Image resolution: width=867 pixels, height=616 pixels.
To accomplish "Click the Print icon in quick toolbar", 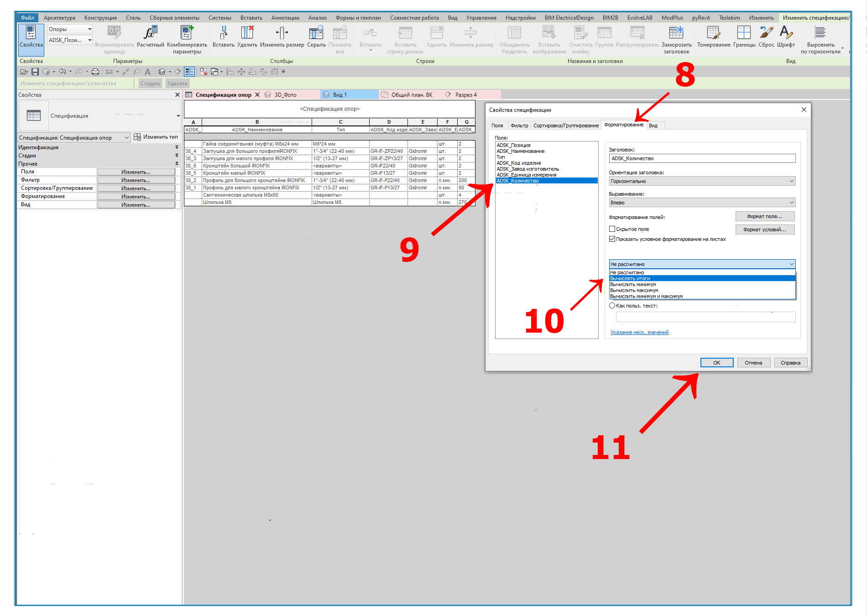I will tap(95, 72).
